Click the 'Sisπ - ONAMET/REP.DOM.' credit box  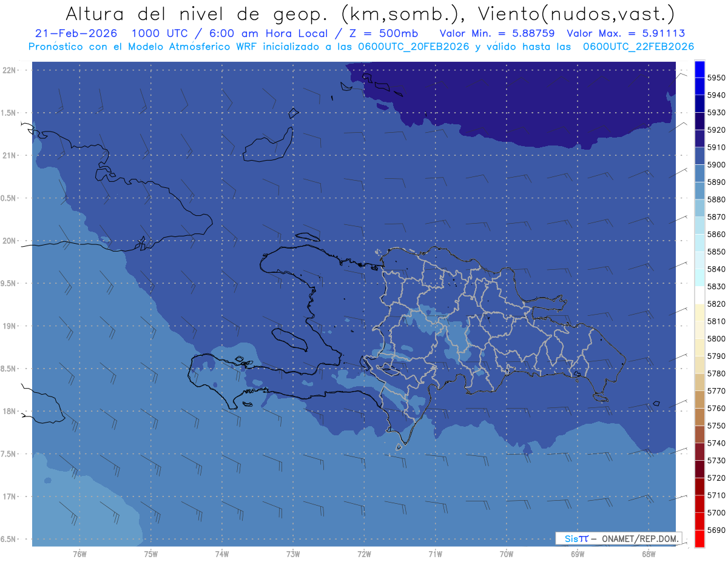point(619,538)
